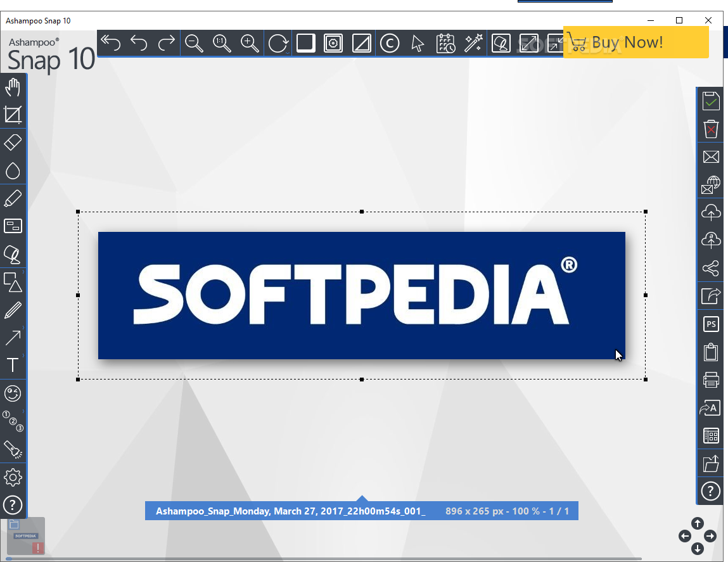Open help in the right sidebar

click(711, 491)
